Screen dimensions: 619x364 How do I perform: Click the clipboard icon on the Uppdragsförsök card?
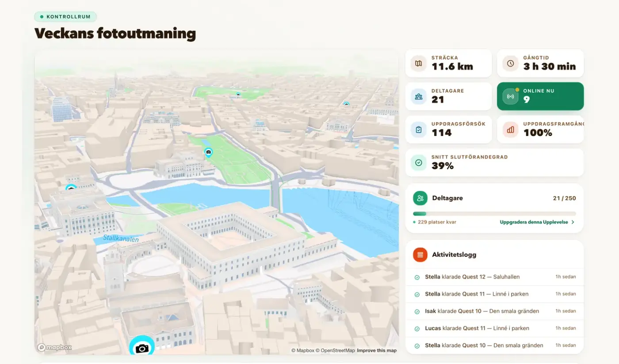click(x=418, y=129)
